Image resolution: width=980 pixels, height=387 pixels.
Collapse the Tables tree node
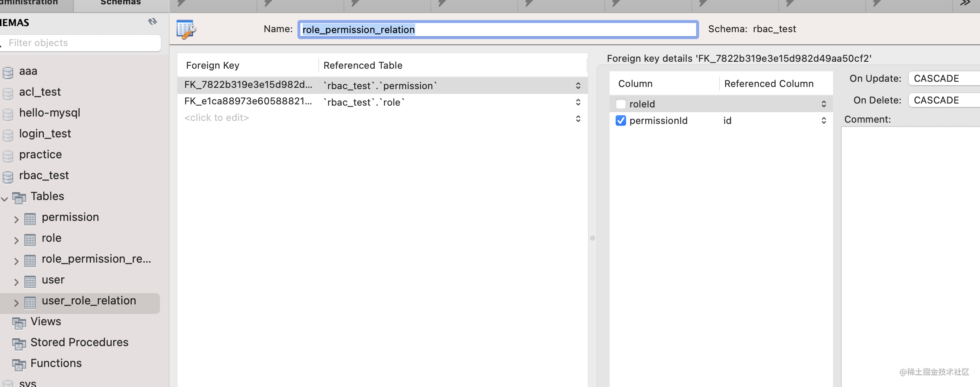(x=5, y=199)
